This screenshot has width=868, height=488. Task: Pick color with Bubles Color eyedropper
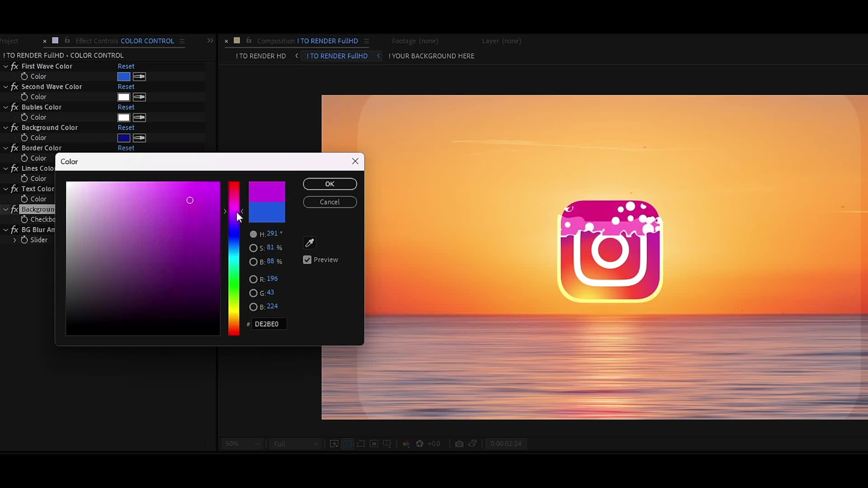[139, 117]
